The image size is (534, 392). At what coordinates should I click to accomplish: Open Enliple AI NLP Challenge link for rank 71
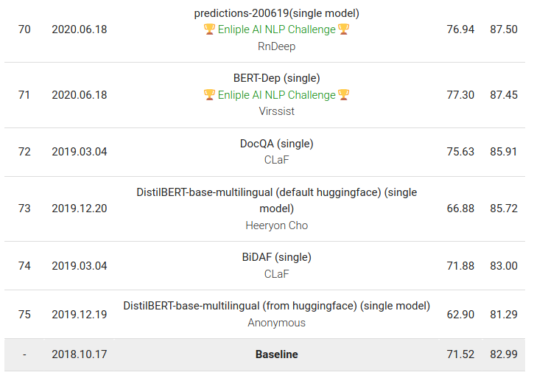tap(276, 94)
